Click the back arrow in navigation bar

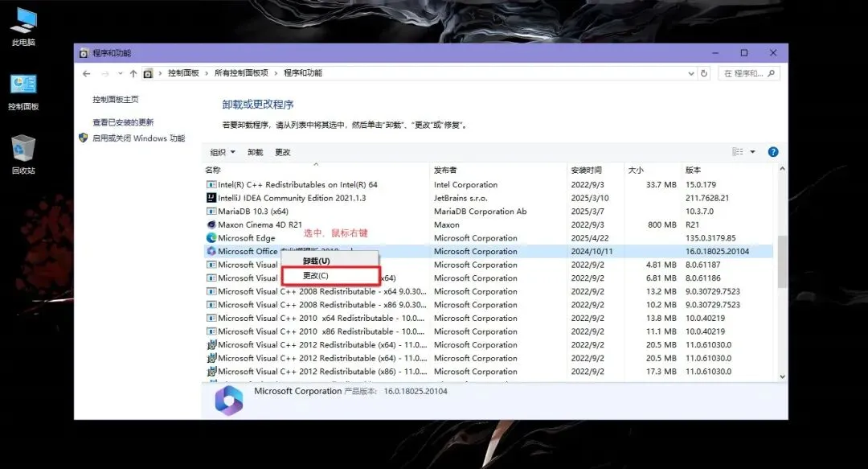click(86, 73)
